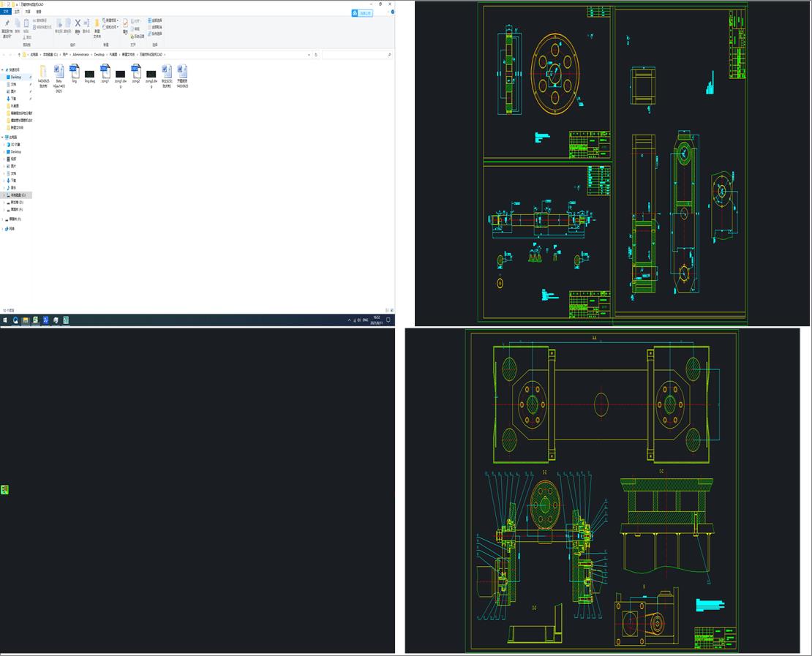Image resolution: width=812 pixels, height=656 pixels.
Task: Pin folder to Quick access in ribbon
Action: point(7,29)
